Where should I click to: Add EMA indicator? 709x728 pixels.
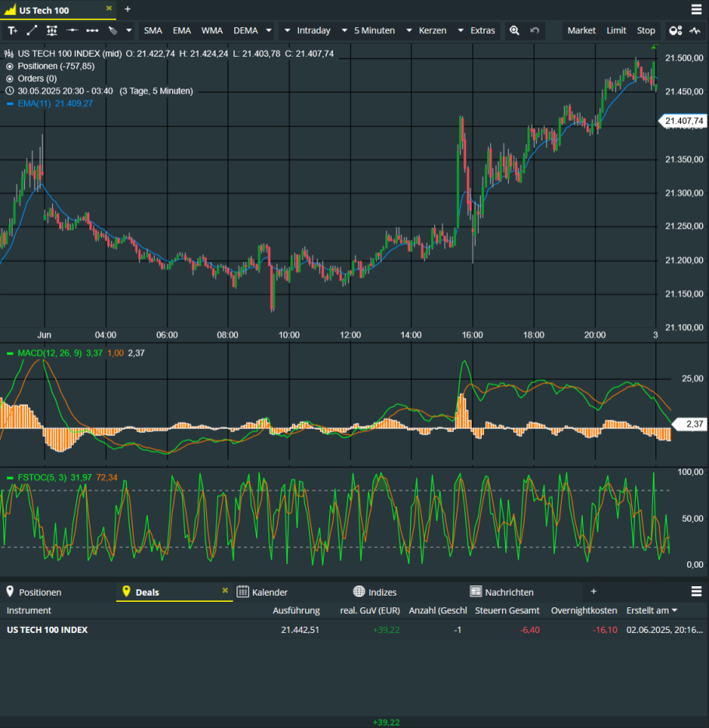(182, 30)
